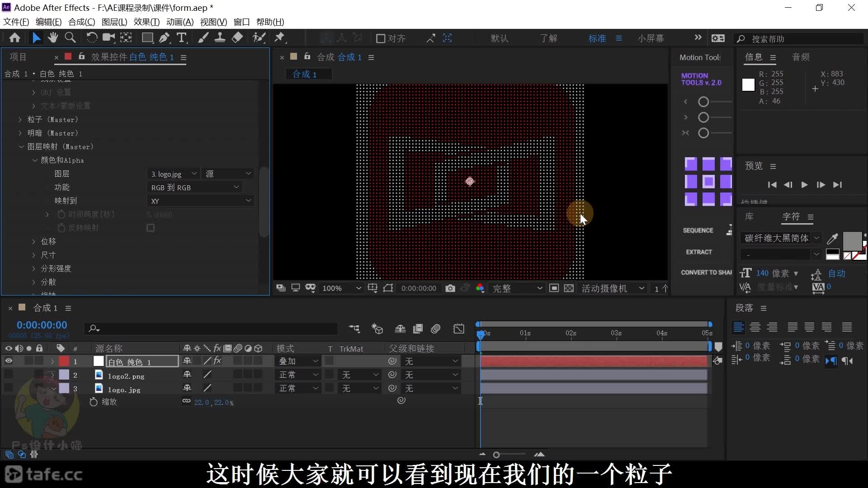Select the Unified Camera tool
The image size is (868, 488).
pyautogui.click(x=108, y=38)
